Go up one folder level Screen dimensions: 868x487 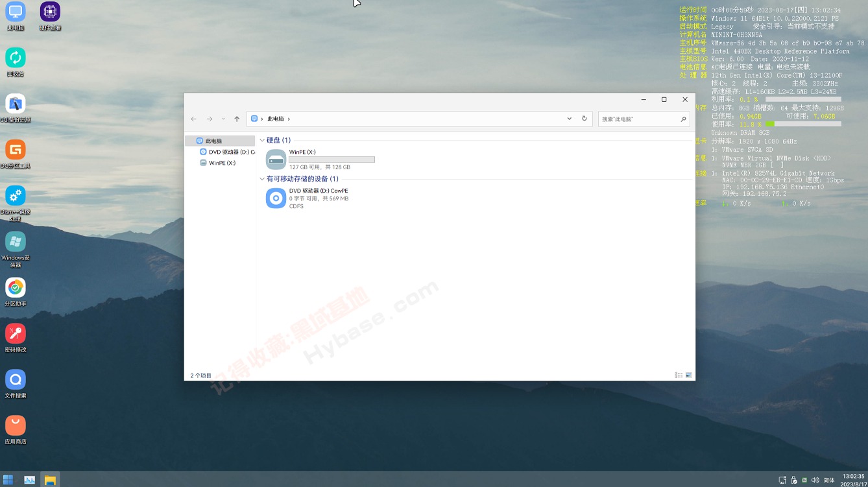click(x=237, y=119)
